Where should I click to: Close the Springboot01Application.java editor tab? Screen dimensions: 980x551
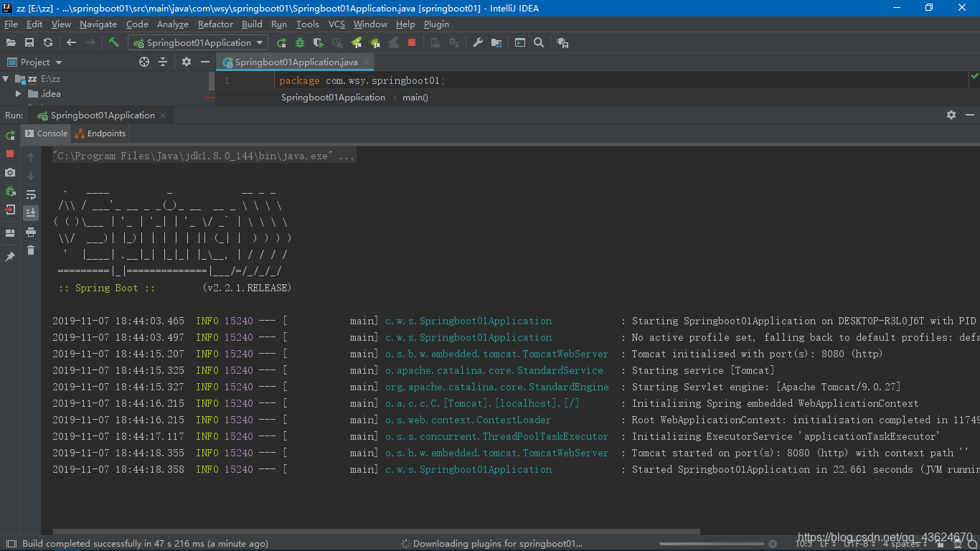[x=366, y=62]
